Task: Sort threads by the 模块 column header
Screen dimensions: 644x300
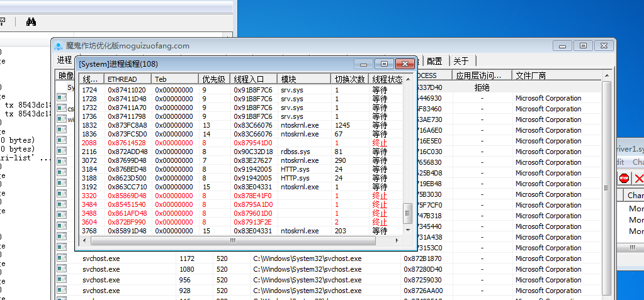Action: click(x=304, y=79)
